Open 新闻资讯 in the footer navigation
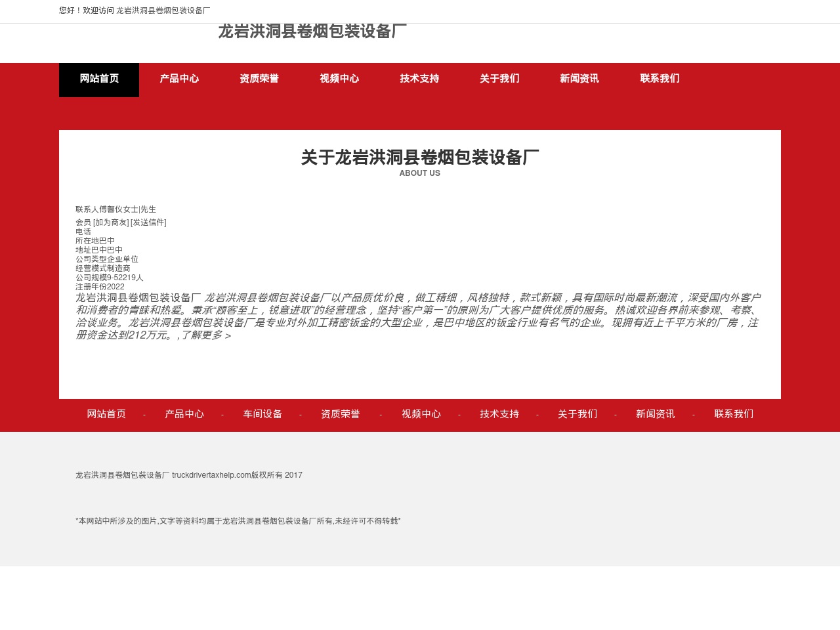The image size is (840, 630). tap(656, 414)
